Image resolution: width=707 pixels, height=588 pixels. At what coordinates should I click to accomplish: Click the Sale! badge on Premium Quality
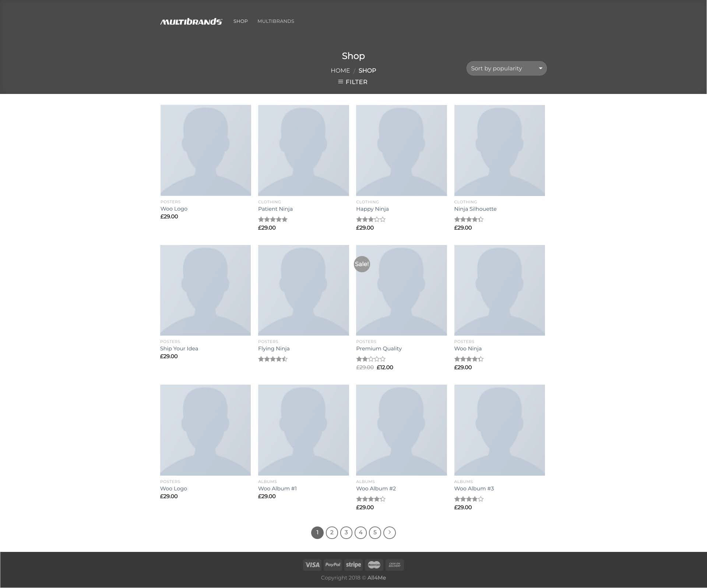[x=362, y=264]
